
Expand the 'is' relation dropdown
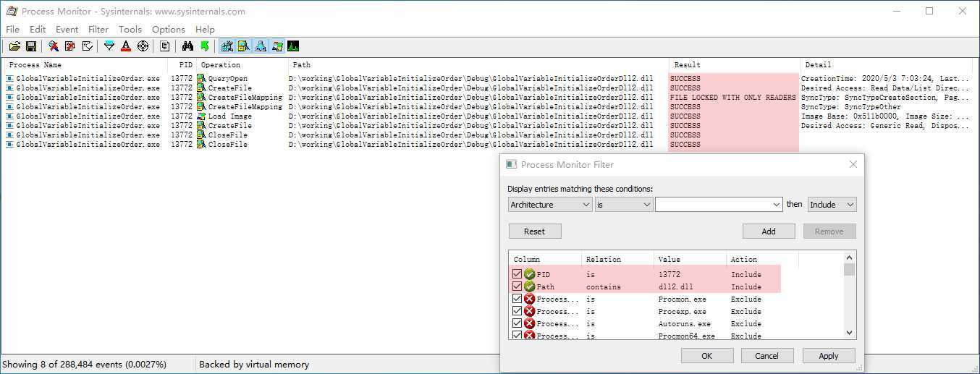click(x=624, y=205)
